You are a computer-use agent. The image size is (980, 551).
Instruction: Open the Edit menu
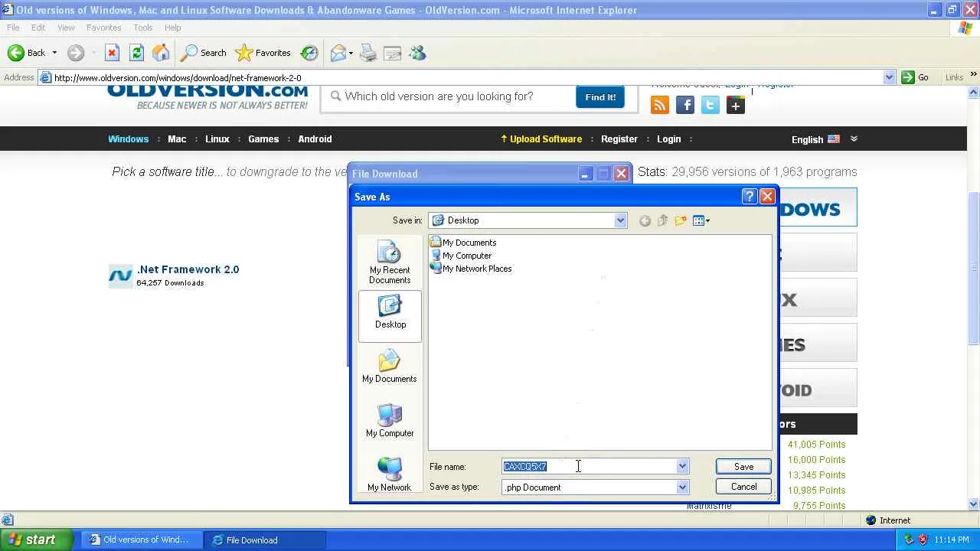[38, 28]
